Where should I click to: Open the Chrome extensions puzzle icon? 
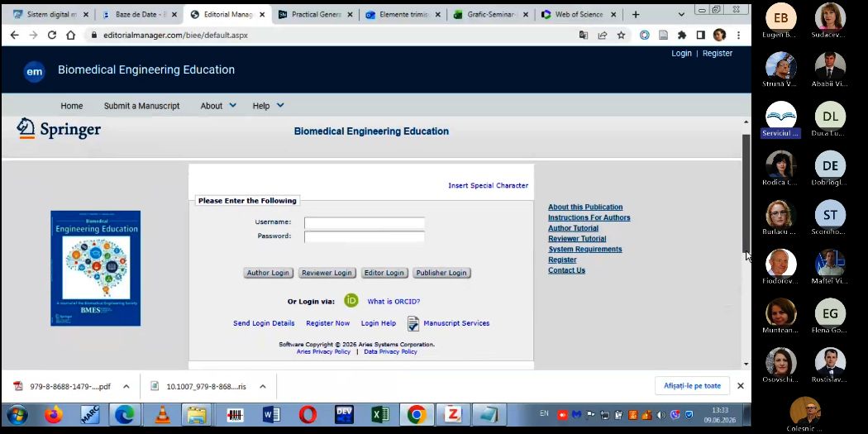pos(682,35)
